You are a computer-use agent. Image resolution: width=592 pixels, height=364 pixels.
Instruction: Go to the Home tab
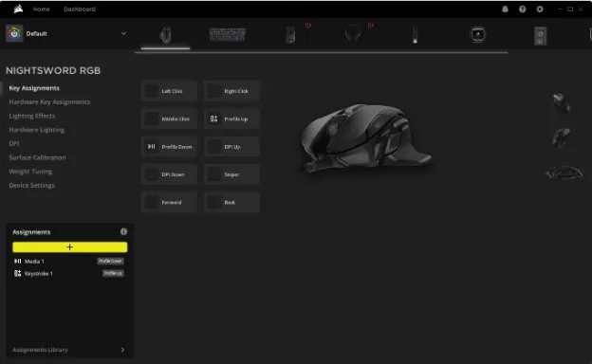click(41, 9)
